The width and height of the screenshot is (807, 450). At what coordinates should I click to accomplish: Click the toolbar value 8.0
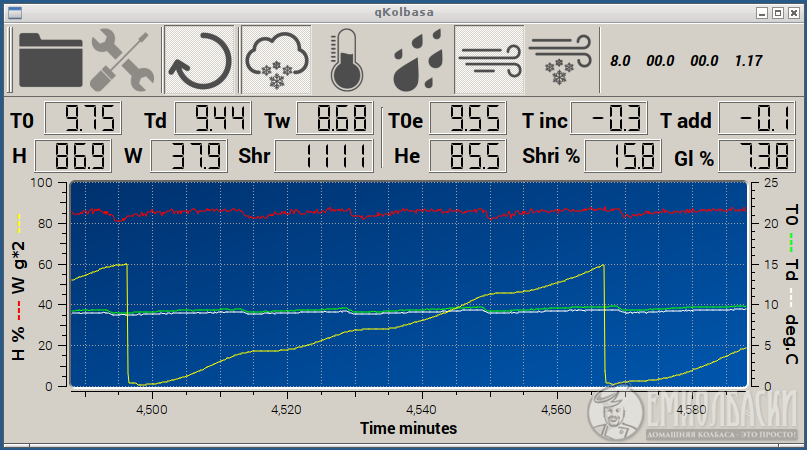[620, 61]
